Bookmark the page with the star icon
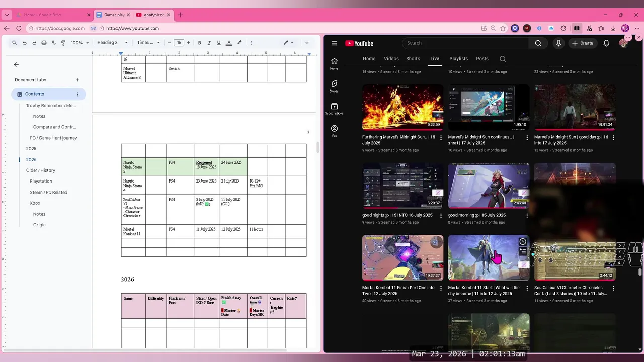Viewport: 644px width, 362px height. click(x=503, y=28)
